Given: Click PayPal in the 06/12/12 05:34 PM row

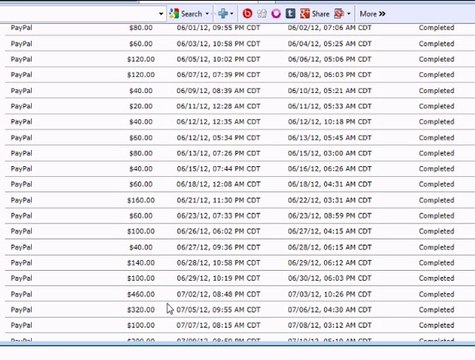Looking at the screenshot, I should coord(21,138).
